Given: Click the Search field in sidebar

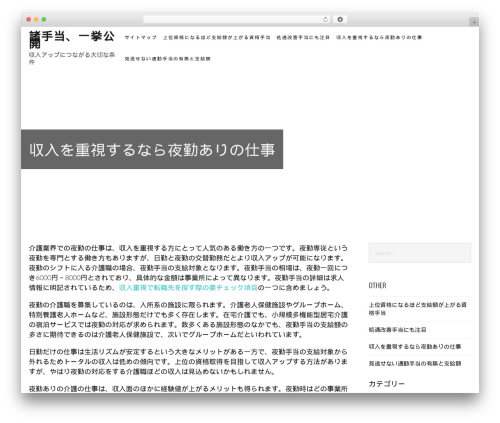Looking at the screenshot, I should click(x=420, y=253).
